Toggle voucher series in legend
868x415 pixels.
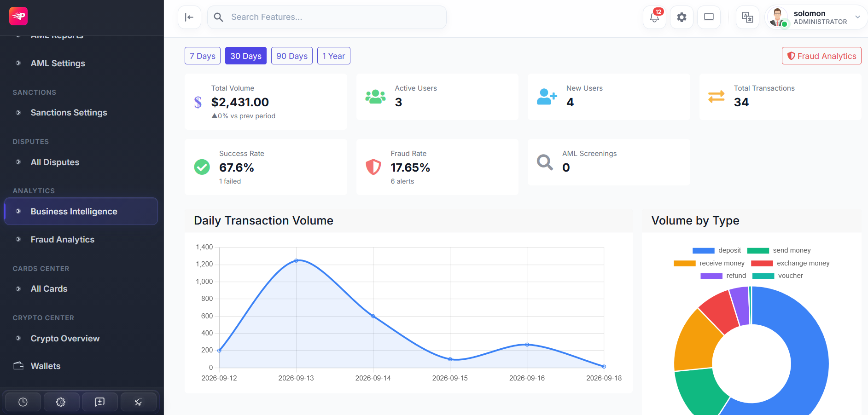pyautogui.click(x=777, y=276)
